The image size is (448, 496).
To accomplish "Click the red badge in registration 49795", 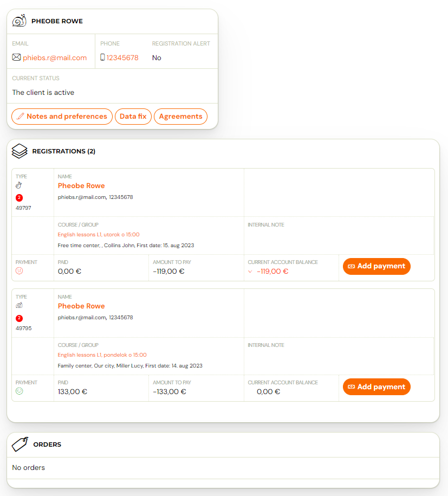I will [19, 318].
